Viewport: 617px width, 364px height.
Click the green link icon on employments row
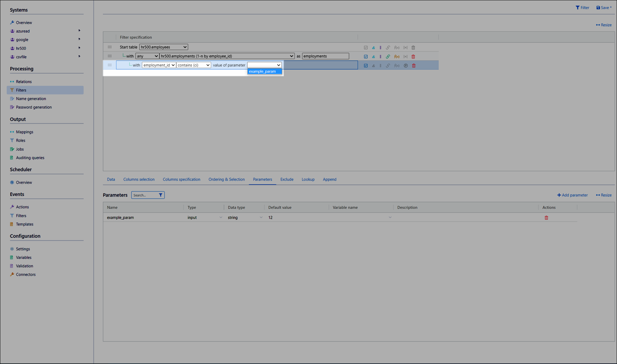click(x=388, y=57)
